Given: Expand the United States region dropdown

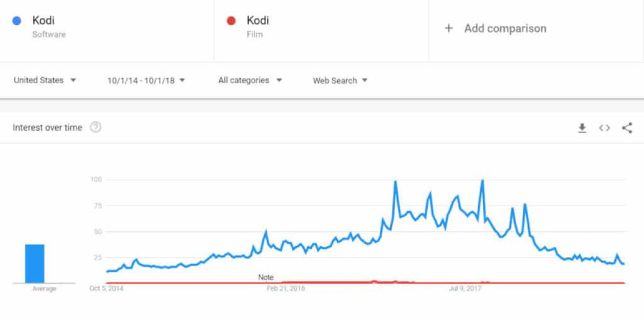Looking at the screenshot, I should 45,80.
